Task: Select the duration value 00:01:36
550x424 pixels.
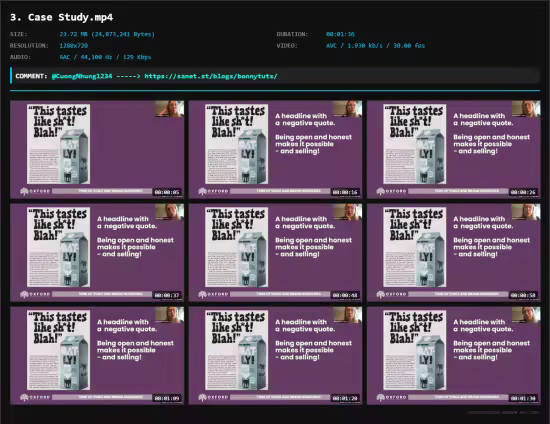Action: [340, 34]
